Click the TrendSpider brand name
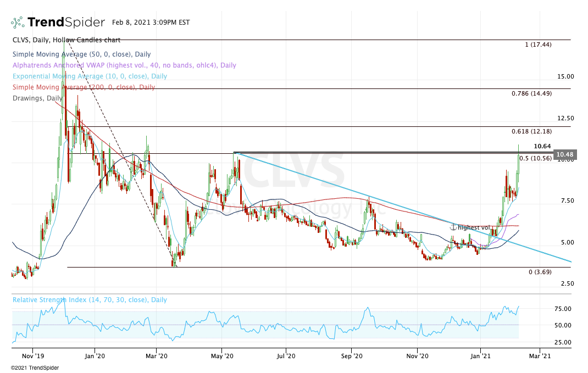Image resolution: width=588 pixels, height=373 pixels. click(x=66, y=23)
